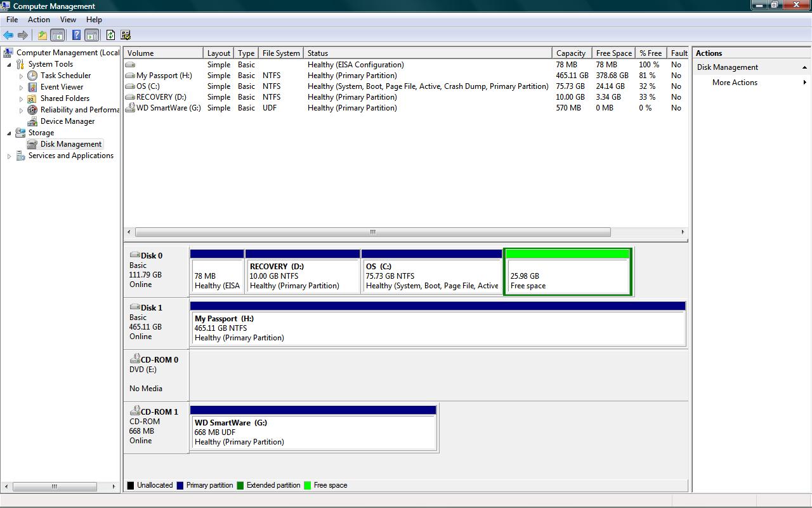Click the My Passport (H:) drive icon in list
812x508 pixels.
click(130, 76)
